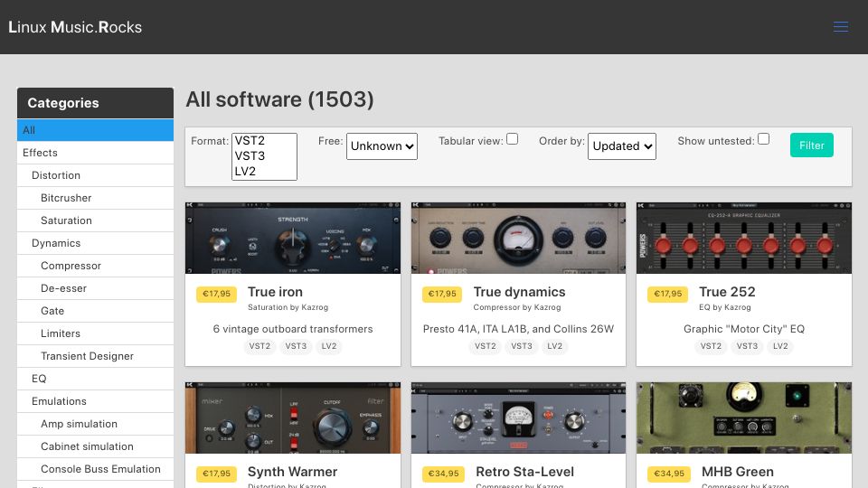Select VST3 in the Format list

264,156
